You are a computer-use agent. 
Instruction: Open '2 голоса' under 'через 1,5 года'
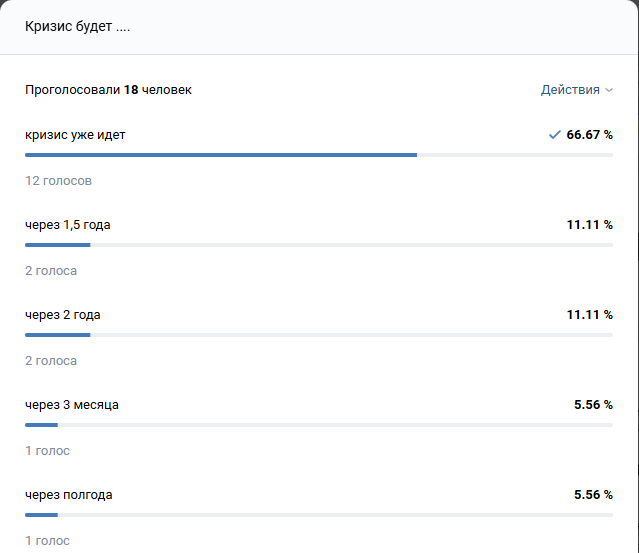[51, 271]
